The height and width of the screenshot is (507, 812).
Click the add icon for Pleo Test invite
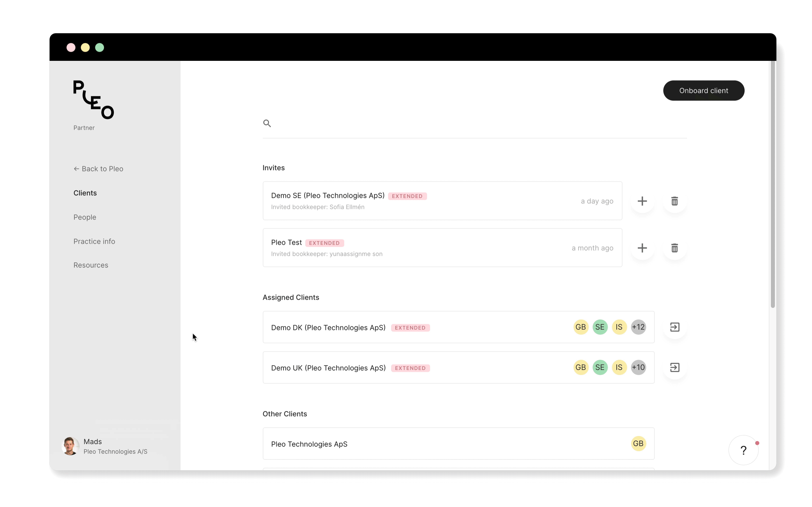click(642, 248)
